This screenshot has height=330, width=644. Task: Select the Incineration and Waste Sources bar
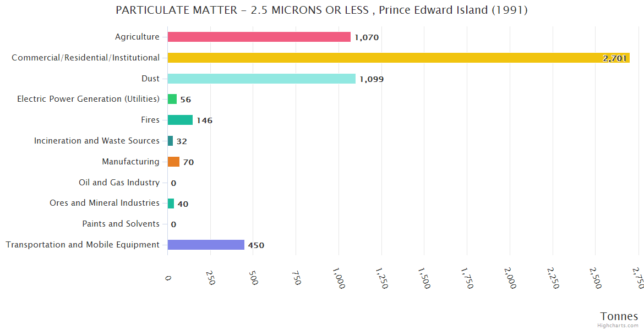(170, 141)
